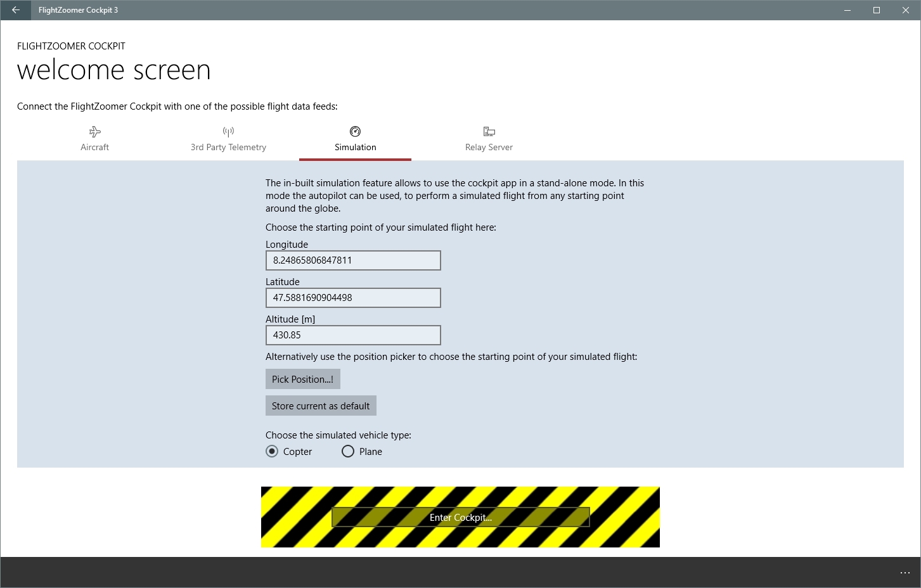Open the 3rd Party Telemetry tab label
The image size is (921, 588).
point(228,147)
